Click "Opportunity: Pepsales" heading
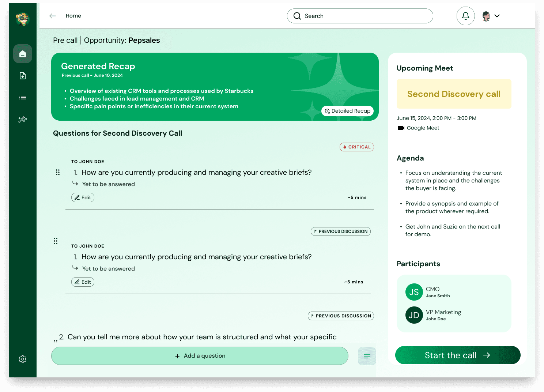The height and width of the screenshot is (392, 544). [122, 40]
